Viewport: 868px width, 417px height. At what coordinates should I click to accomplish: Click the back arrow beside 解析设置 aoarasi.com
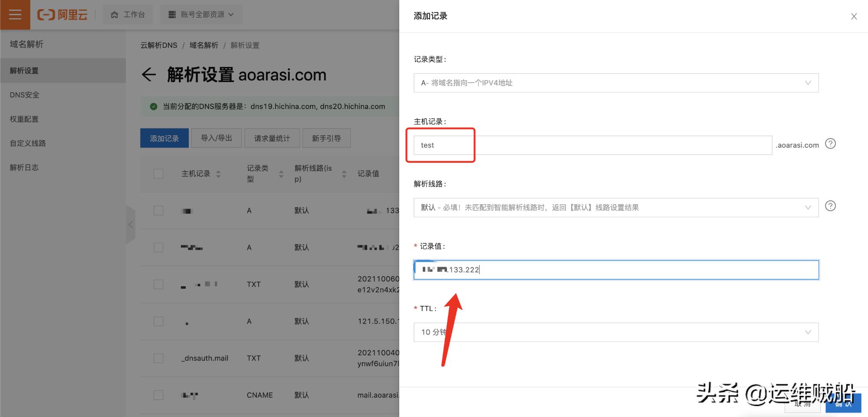tap(149, 75)
